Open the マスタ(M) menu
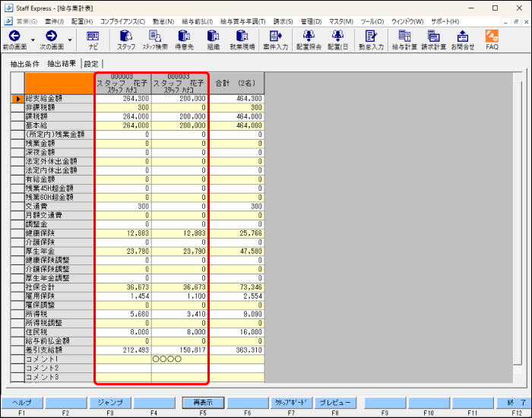 (341, 21)
